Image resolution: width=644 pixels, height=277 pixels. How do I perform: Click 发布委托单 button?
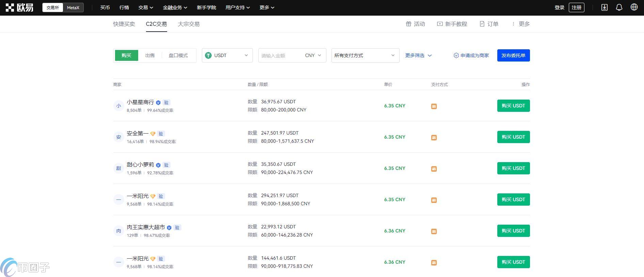514,55
